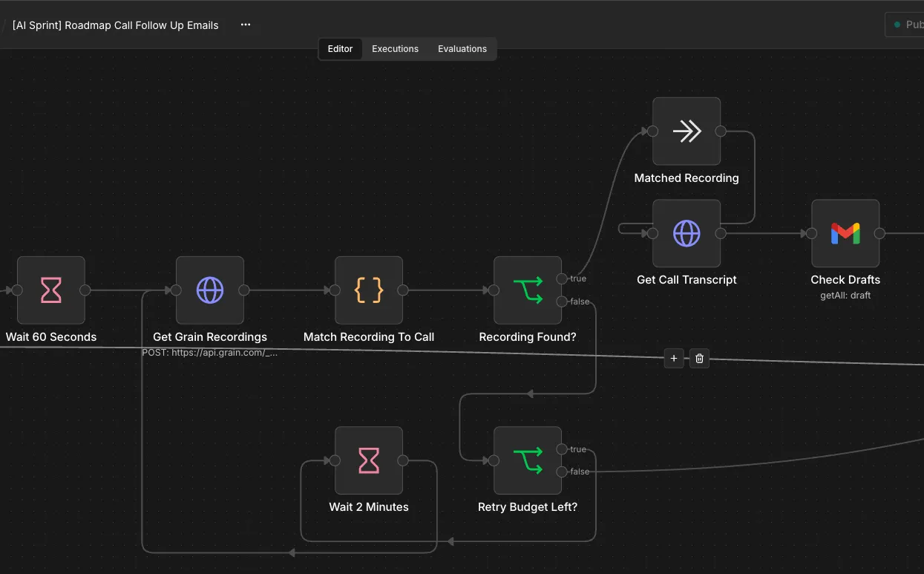Click the Retry Budget Left? true output connector
Image resolution: width=924 pixels, height=574 pixels.
click(562, 449)
